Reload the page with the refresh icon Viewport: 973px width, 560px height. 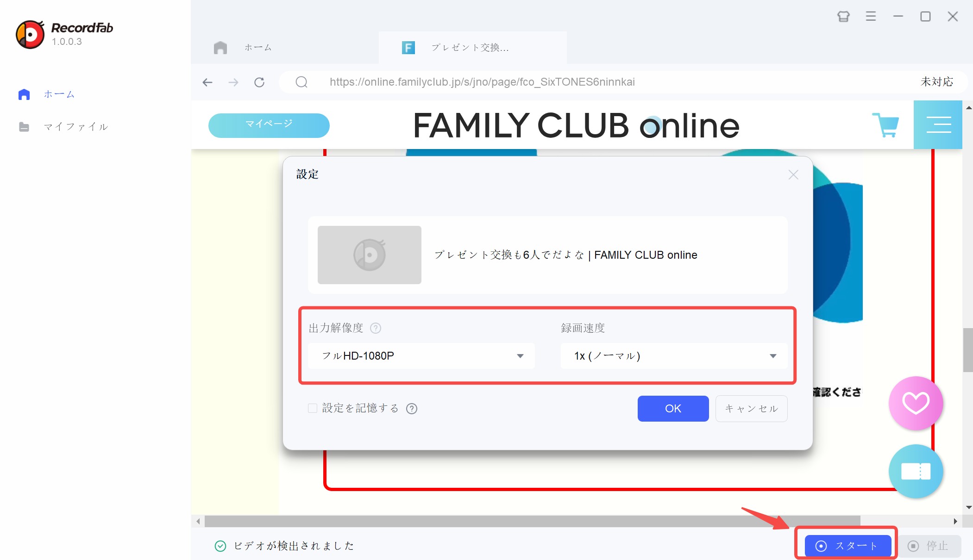pyautogui.click(x=259, y=82)
